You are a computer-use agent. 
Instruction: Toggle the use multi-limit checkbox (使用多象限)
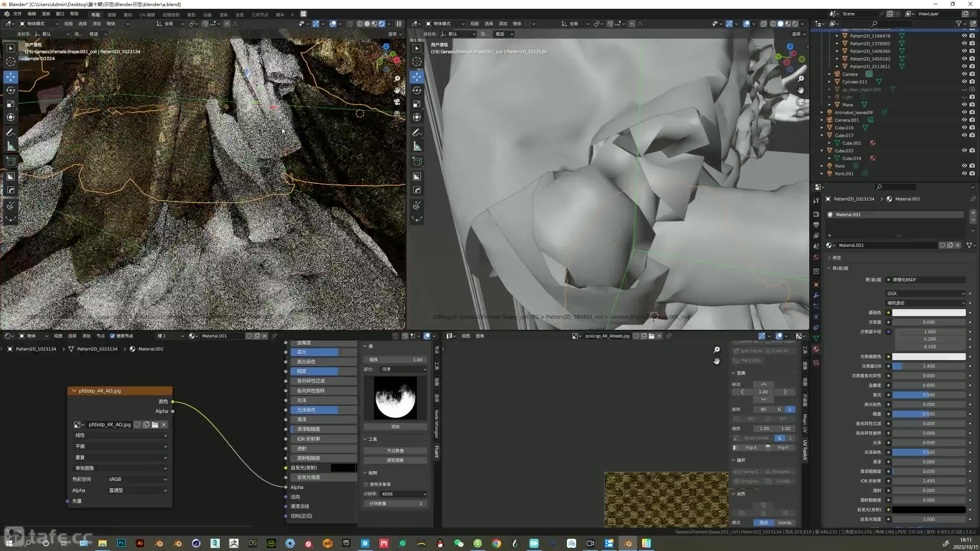[x=366, y=484]
